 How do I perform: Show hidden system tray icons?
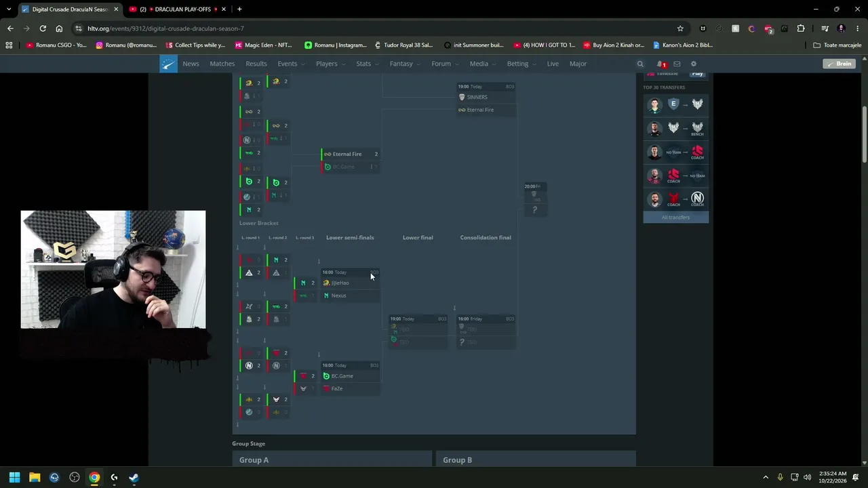click(x=766, y=477)
